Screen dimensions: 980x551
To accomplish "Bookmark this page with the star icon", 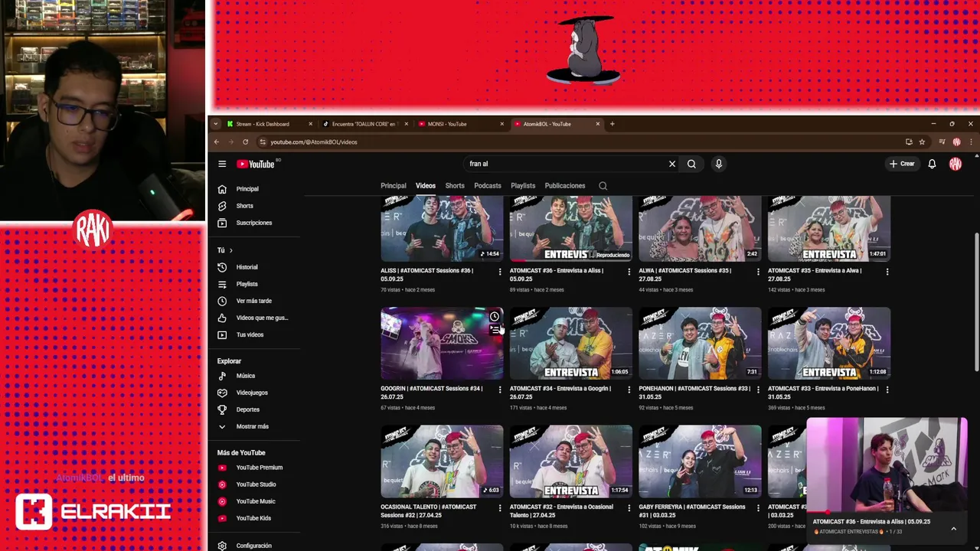I will coord(922,142).
